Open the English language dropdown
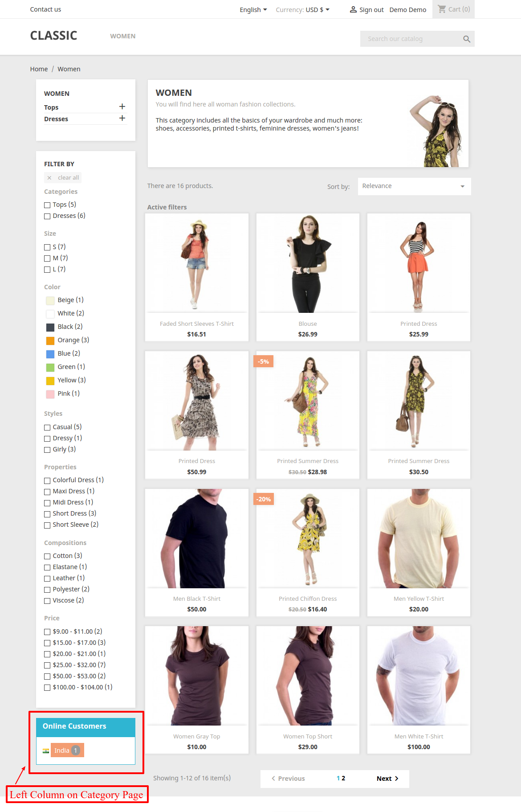 (x=253, y=9)
